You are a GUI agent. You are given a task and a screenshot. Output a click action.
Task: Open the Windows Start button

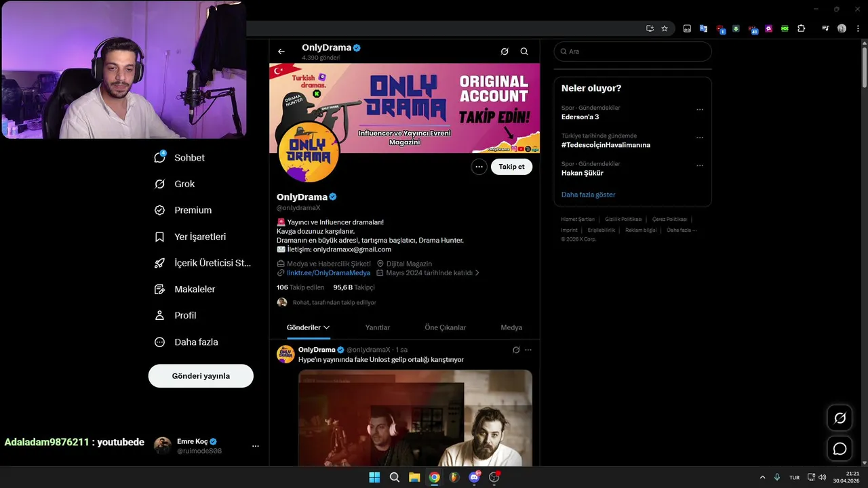(374, 477)
